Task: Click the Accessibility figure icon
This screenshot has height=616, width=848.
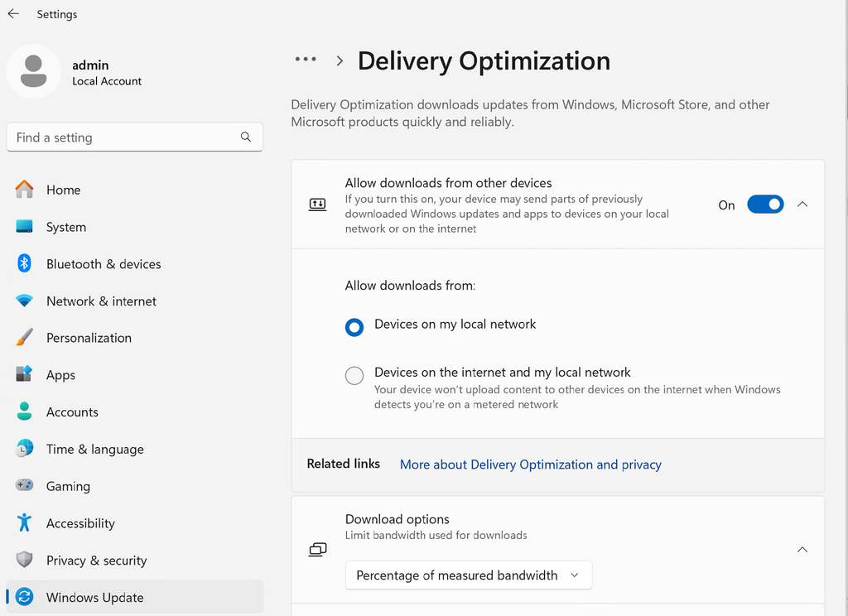Action: [x=24, y=522]
